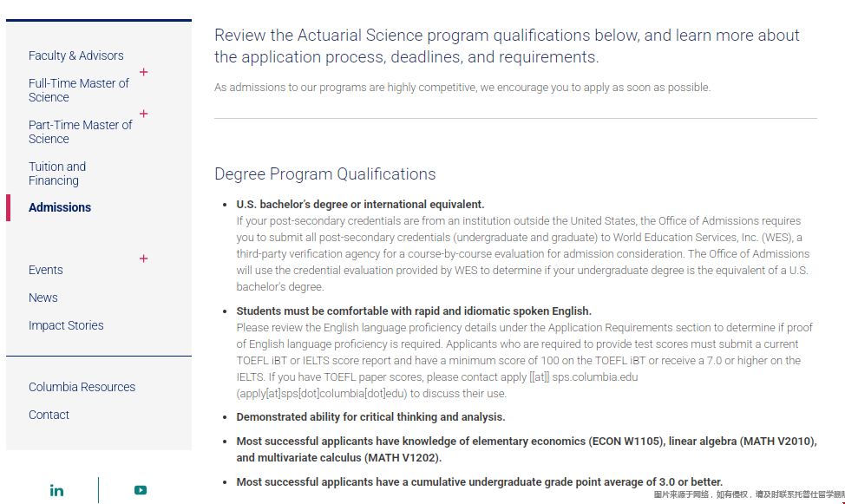Expand the Part-Time Master of Science submenu
Image resolution: width=845 pixels, height=504 pixels.
tap(144, 114)
